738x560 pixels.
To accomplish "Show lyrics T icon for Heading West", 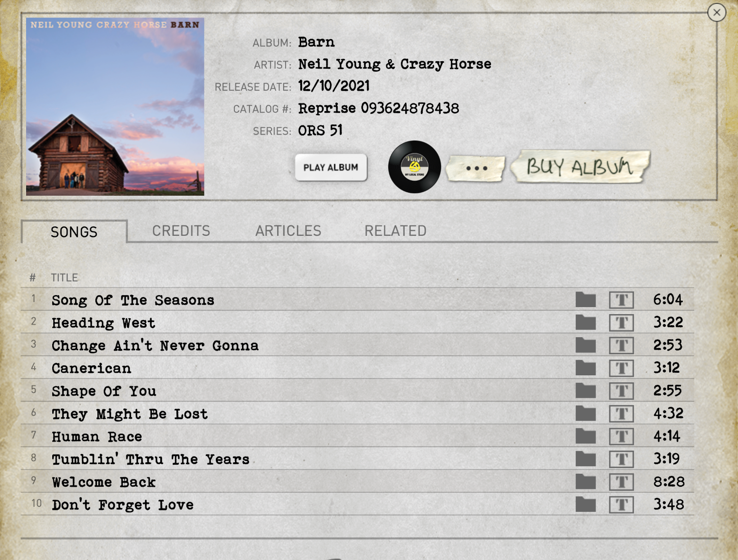I will pos(622,323).
